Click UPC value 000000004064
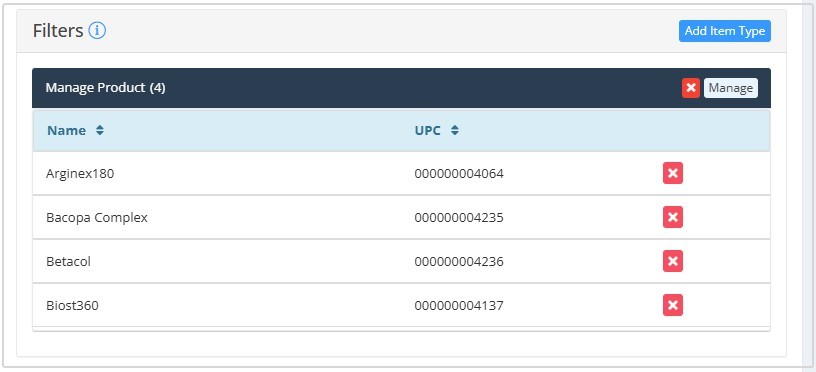This screenshot has height=372, width=816. pos(459,174)
